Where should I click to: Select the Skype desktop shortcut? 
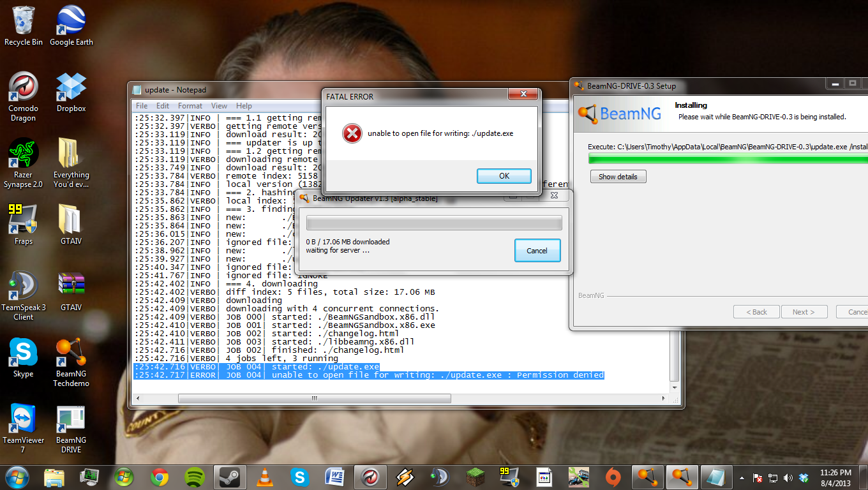(24, 358)
